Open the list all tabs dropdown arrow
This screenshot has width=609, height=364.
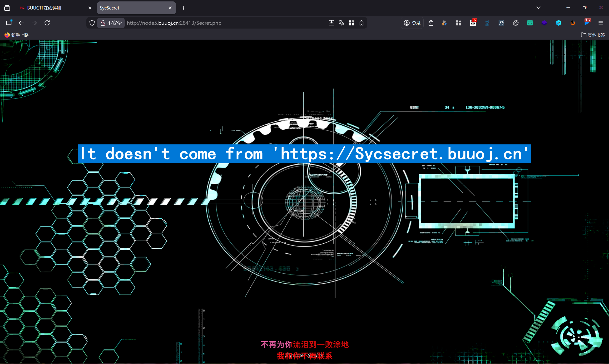(x=538, y=8)
